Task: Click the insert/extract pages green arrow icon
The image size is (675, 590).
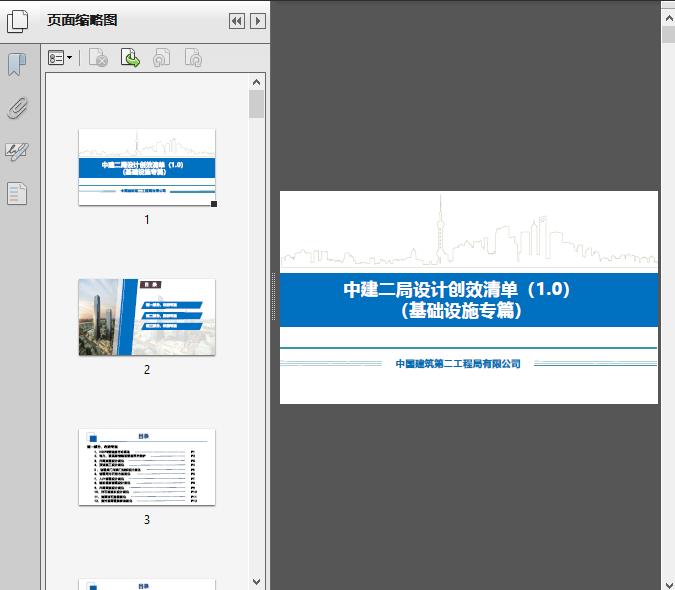Action: click(130, 58)
